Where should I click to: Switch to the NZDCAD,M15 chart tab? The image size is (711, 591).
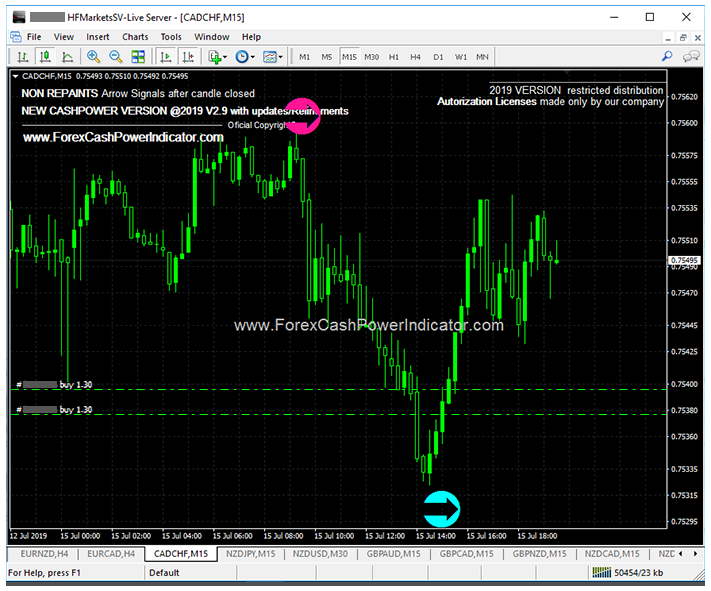612,553
